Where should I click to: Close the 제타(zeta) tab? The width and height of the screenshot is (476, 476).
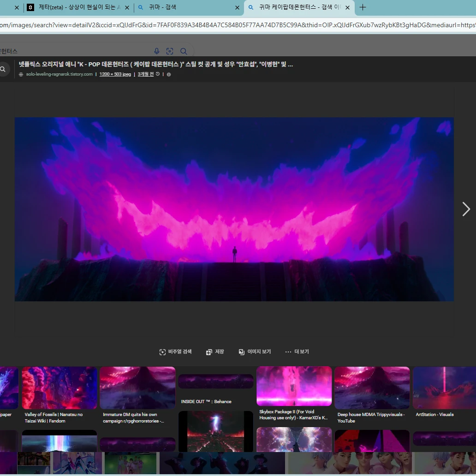pyautogui.click(x=127, y=7)
